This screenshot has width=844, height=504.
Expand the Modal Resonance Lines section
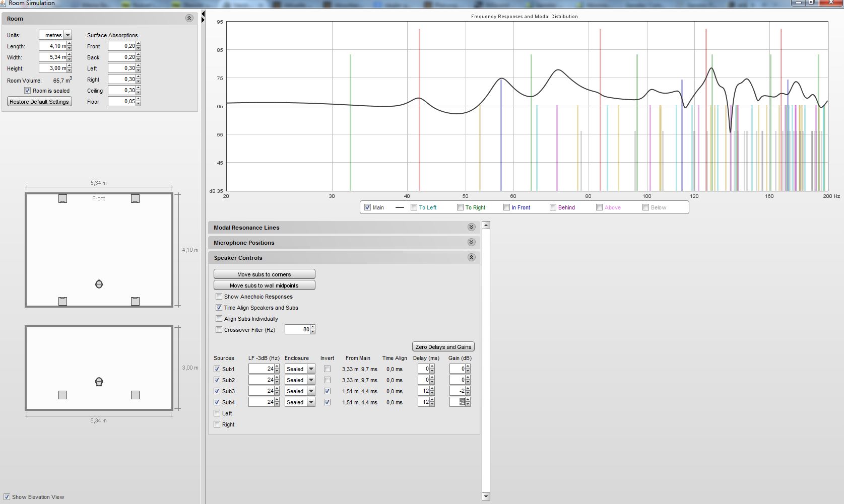click(471, 228)
